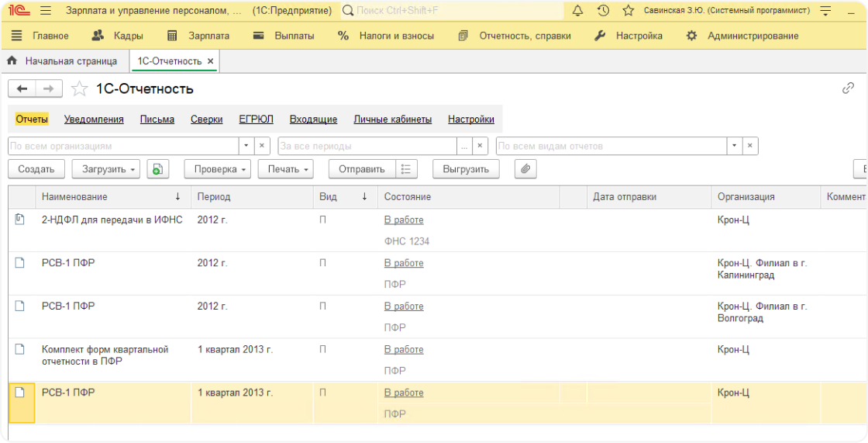Click the Home icon of Начальная страница

pos(12,61)
